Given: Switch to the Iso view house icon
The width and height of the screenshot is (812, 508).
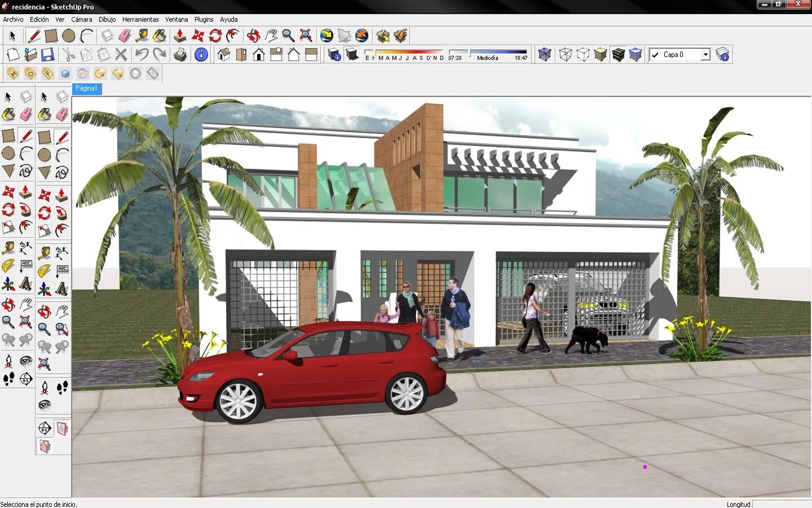Looking at the screenshot, I should [x=224, y=55].
